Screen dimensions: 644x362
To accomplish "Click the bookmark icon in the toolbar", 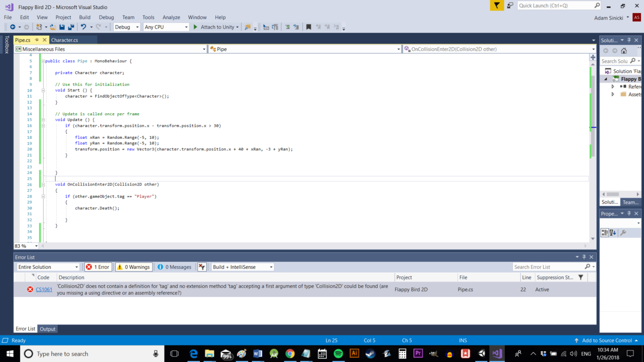I will pyautogui.click(x=308, y=27).
